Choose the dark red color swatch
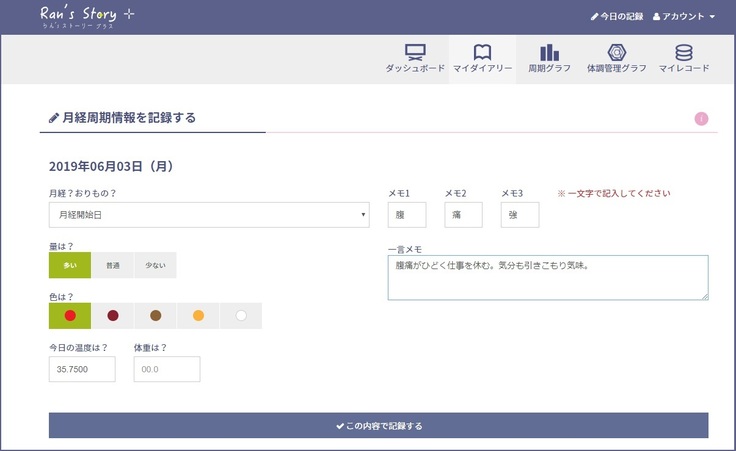Screen dimensions: 736x451 [x=113, y=316]
